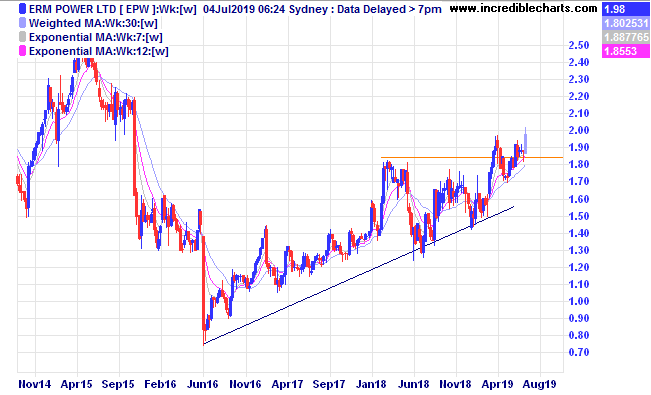Click the Jun18 date axis label
651x395 pixels.
(x=414, y=384)
